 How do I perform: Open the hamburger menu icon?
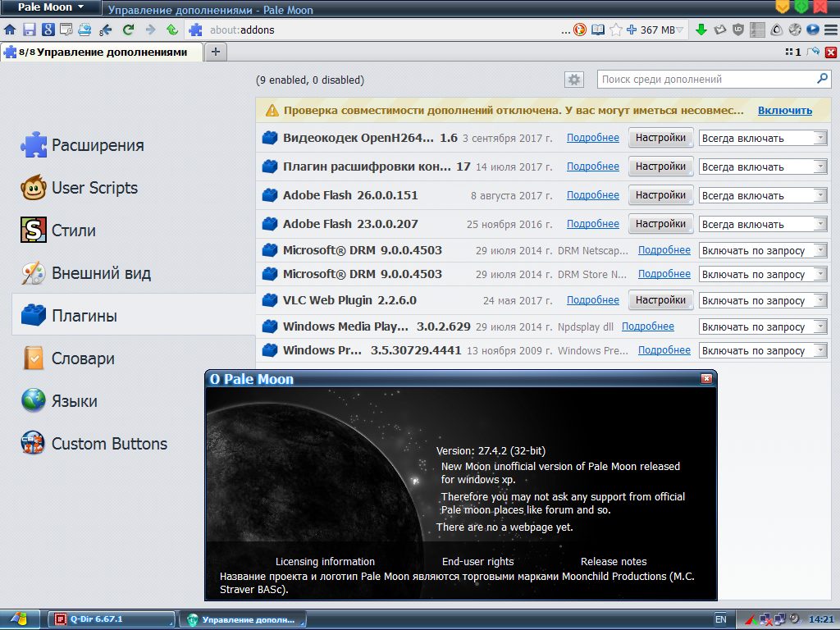click(831, 30)
